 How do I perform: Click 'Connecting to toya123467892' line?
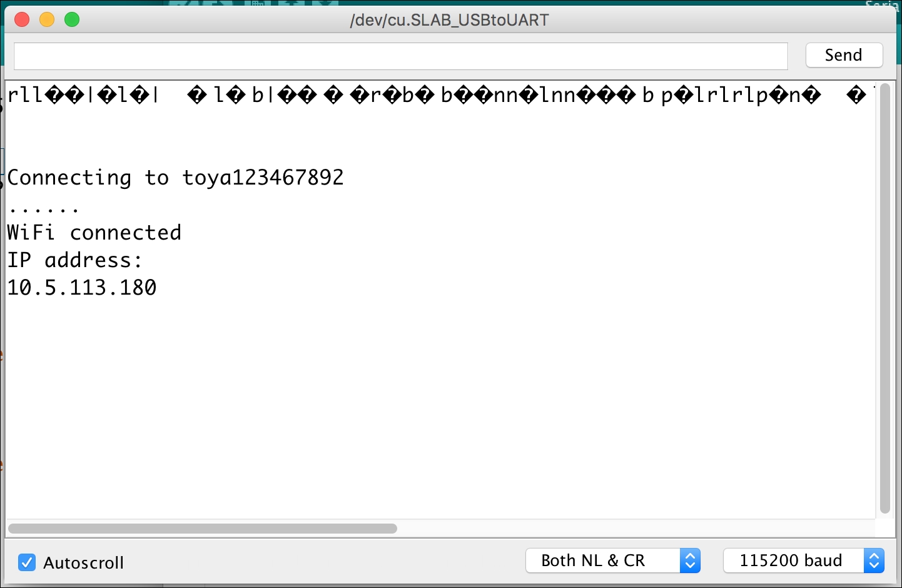175,178
